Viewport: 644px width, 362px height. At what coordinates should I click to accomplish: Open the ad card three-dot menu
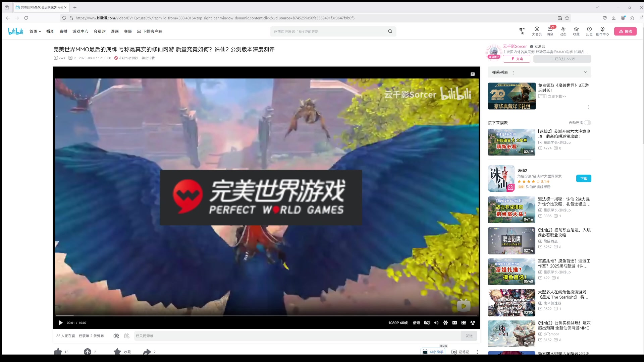pyautogui.click(x=589, y=107)
